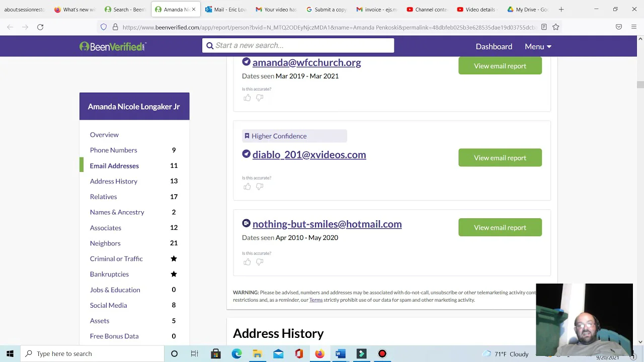Thumbs down the diablo_201 email accuracy
Screen dimensions: 644x362
point(260,187)
